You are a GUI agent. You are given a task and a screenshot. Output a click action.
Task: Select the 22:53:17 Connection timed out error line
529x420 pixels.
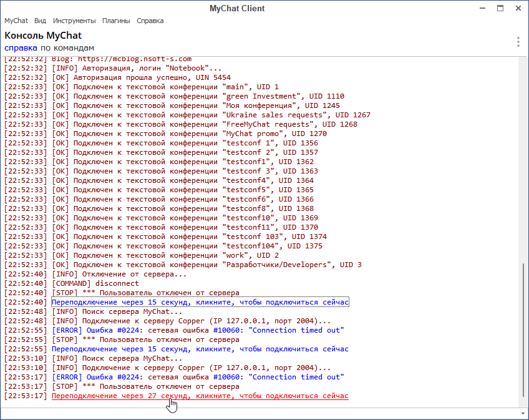pos(174,377)
